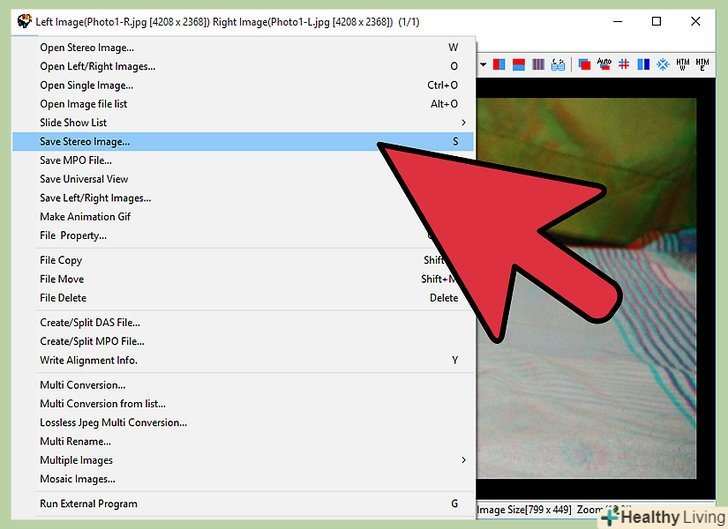Choose Multi Conversion from list...
Screen dimensions: 728x529
point(243,404)
